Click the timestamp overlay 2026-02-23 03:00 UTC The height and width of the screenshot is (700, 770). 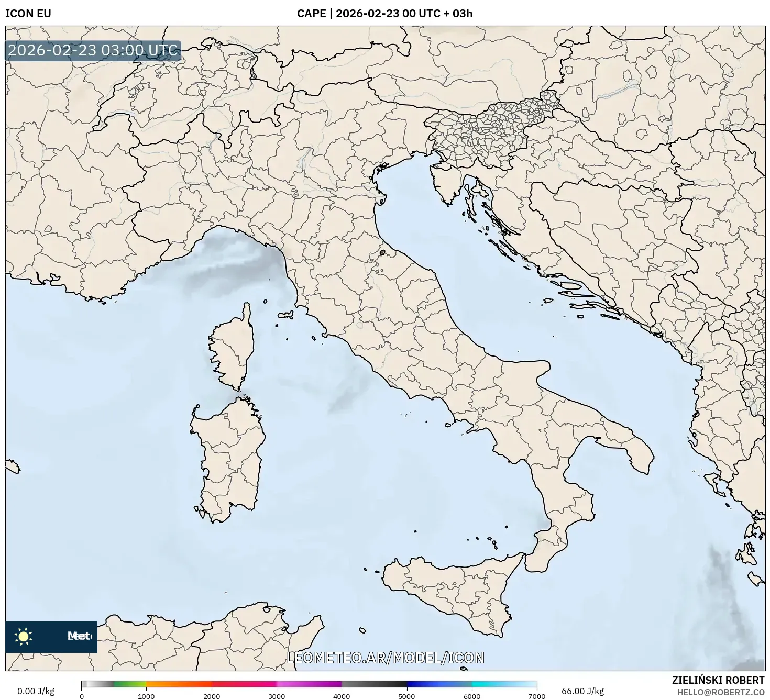93,51
